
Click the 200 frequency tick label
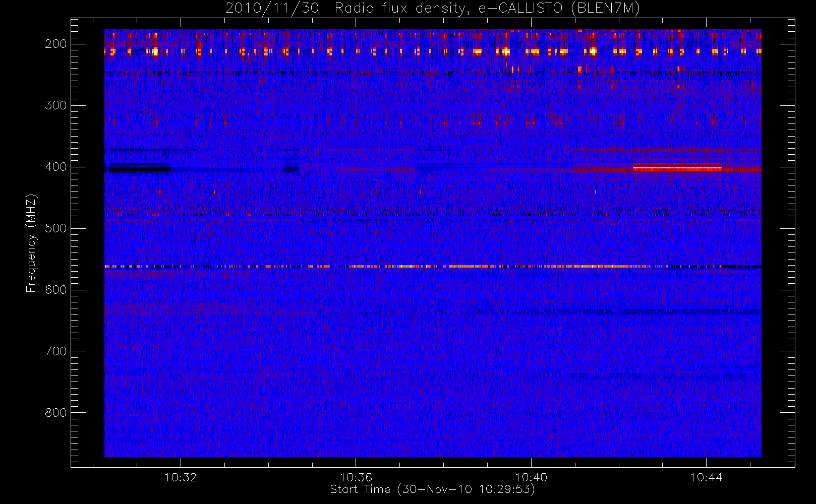[55, 44]
